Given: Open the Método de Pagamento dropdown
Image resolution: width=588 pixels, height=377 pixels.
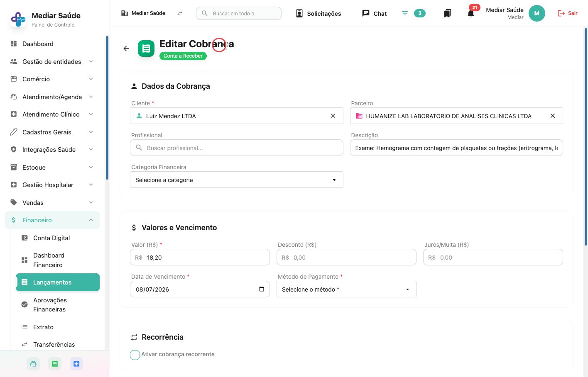Looking at the screenshot, I should [346, 289].
